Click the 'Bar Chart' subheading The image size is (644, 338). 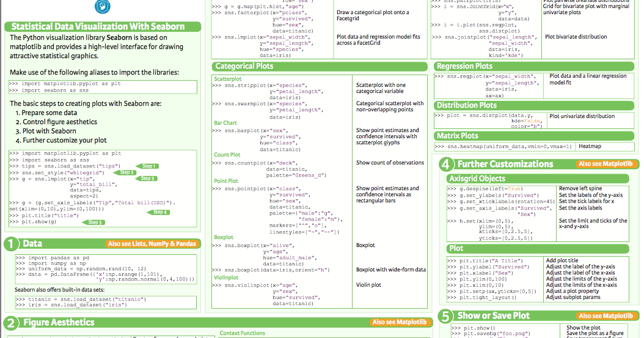[x=225, y=123]
